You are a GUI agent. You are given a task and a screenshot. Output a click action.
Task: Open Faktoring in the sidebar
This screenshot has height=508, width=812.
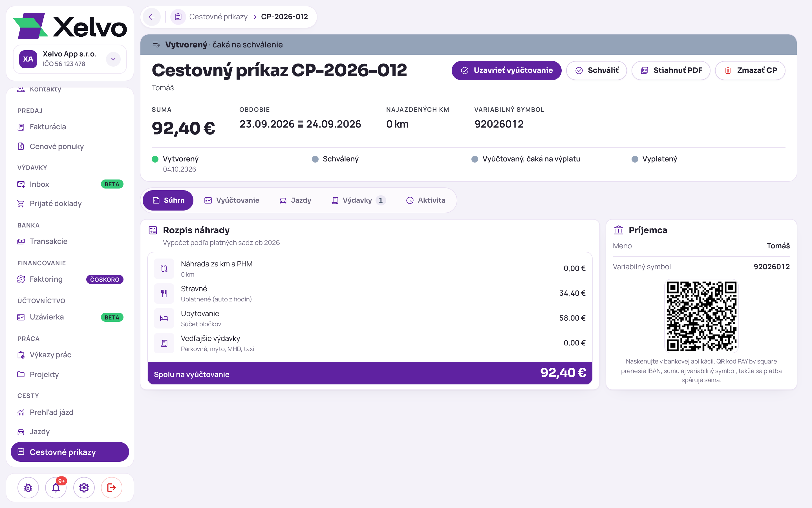(x=70, y=279)
